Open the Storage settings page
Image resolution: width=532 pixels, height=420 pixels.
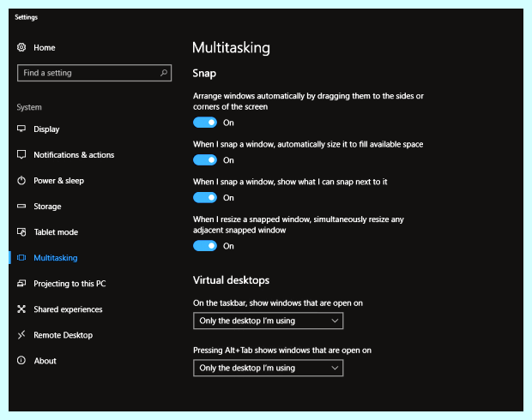coord(47,207)
